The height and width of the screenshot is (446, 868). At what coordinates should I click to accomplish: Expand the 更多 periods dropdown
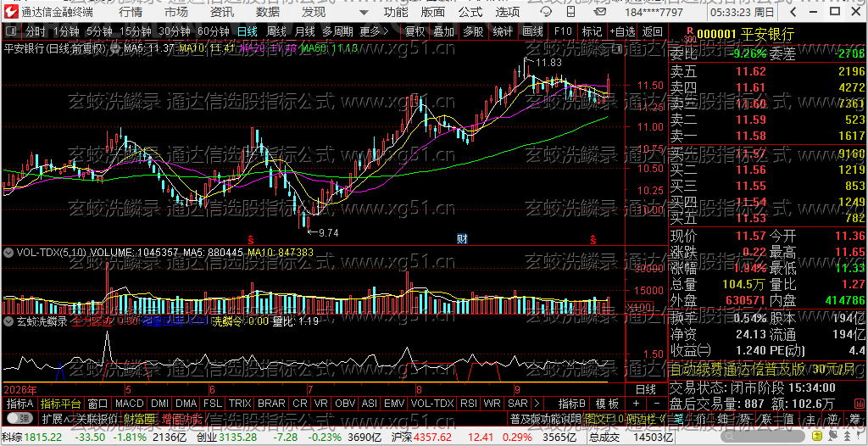[374, 31]
